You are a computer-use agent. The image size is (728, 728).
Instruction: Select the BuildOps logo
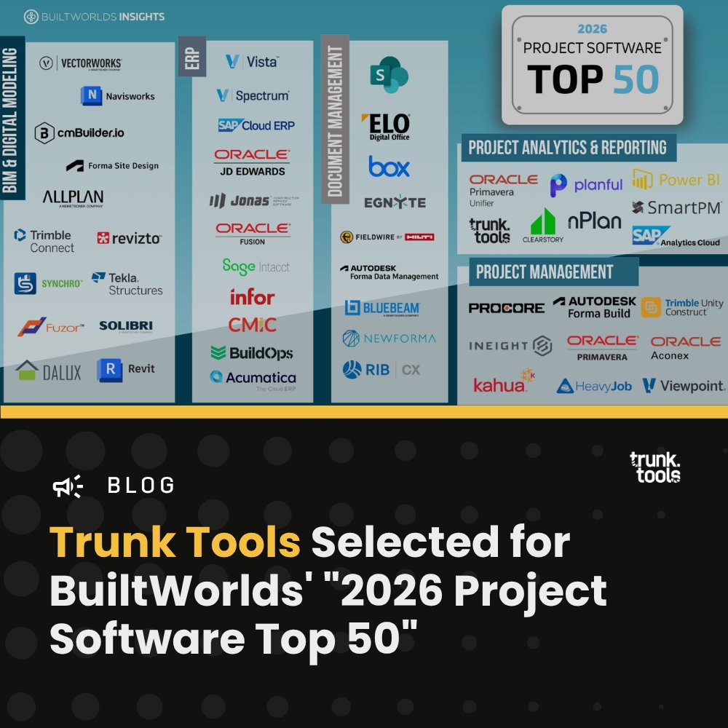coord(252,353)
